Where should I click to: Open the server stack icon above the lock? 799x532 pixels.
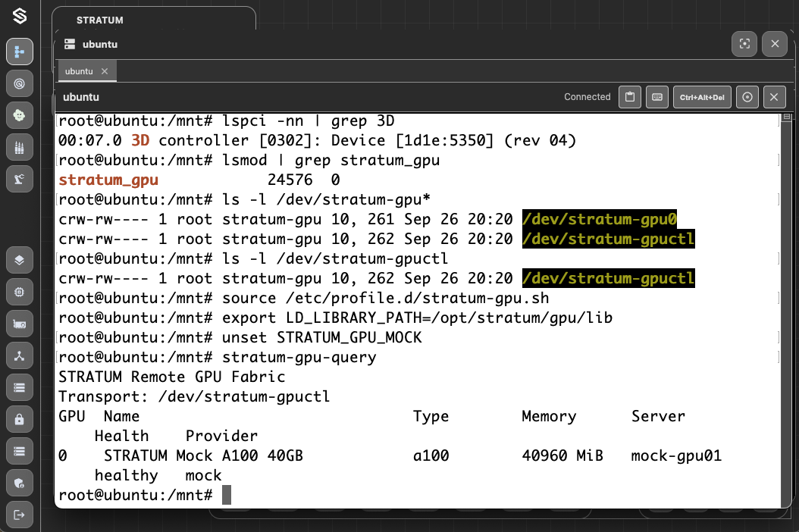point(20,388)
